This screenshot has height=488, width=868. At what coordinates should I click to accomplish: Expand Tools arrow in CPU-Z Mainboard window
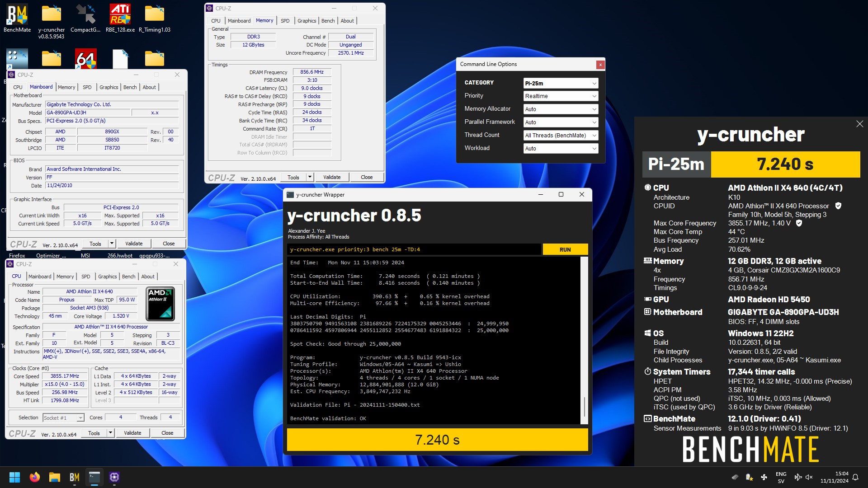[x=112, y=244]
